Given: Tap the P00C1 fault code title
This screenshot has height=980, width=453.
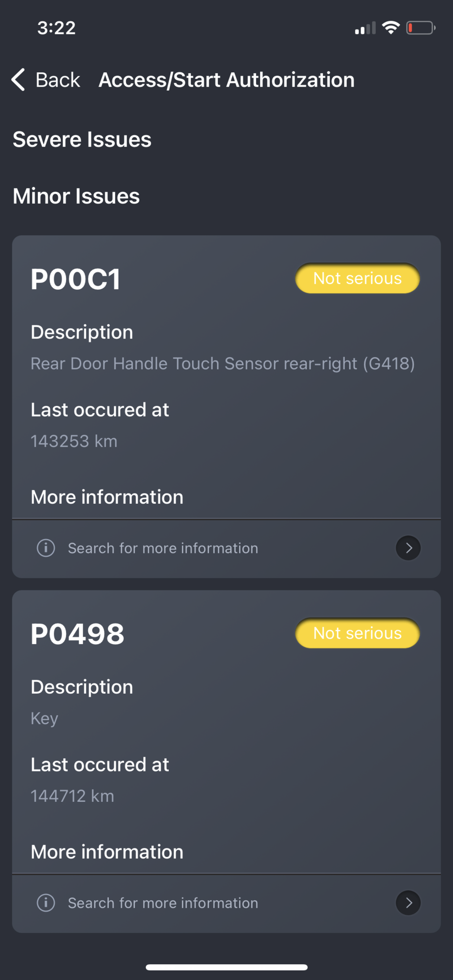Looking at the screenshot, I should pyautogui.click(x=75, y=279).
